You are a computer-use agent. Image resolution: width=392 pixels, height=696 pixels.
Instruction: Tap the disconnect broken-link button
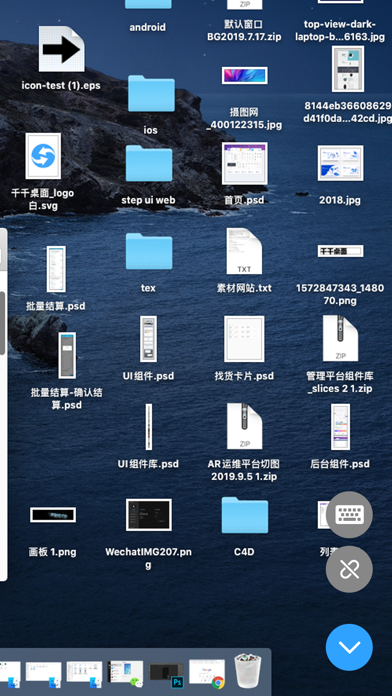tap(349, 569)
